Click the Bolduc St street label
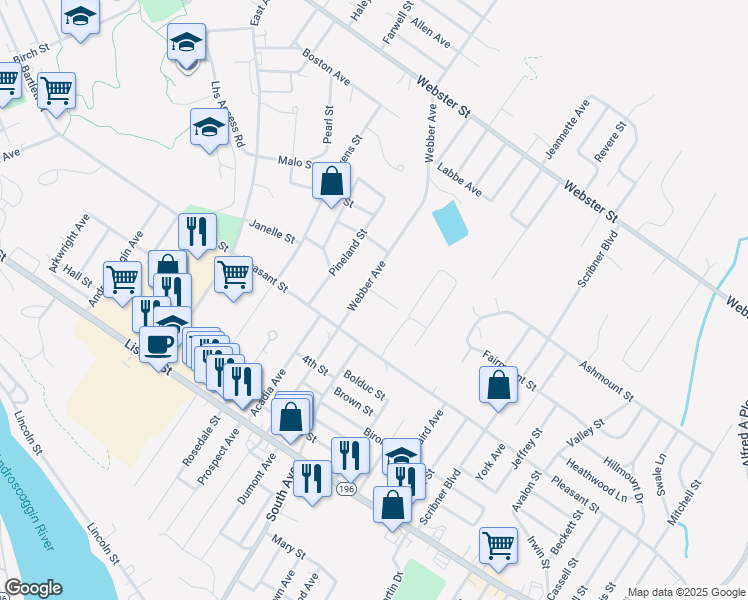748x600 pixels. (364, 384)
